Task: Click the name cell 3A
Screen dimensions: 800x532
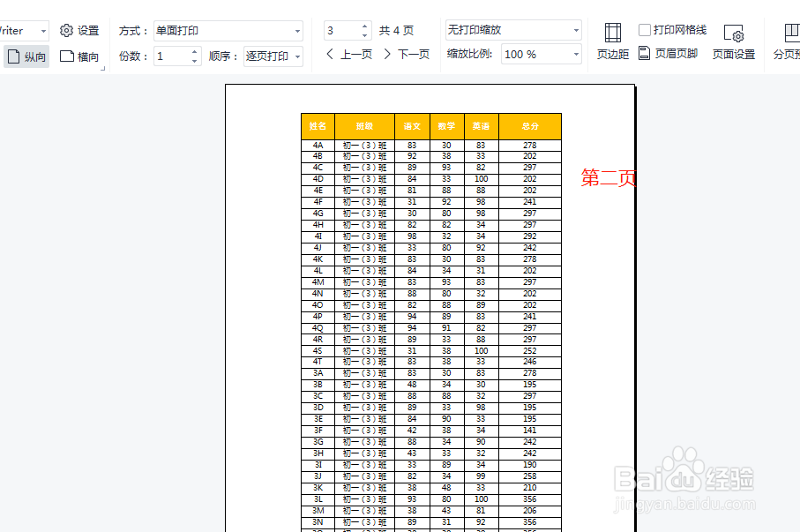Action: tap(318, 373)
